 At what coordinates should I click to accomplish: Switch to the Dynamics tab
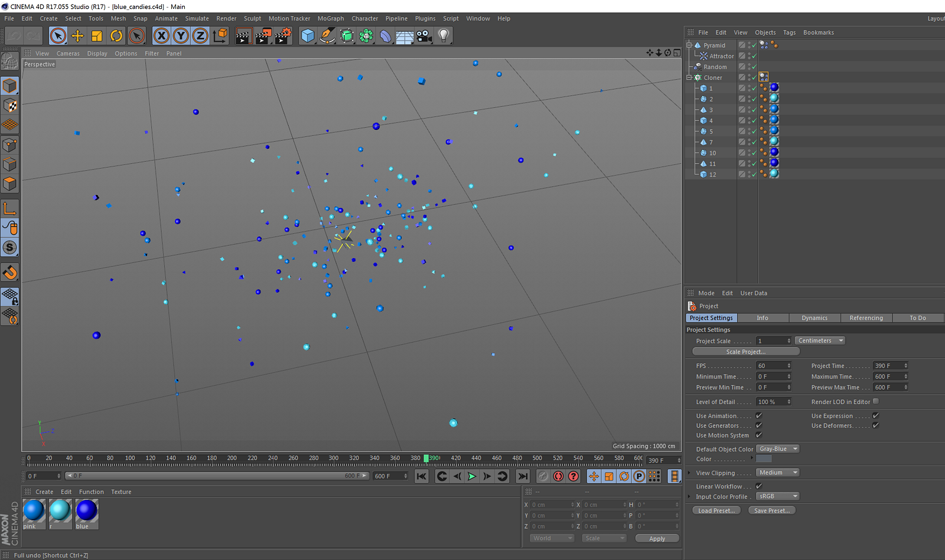point(814,318)
